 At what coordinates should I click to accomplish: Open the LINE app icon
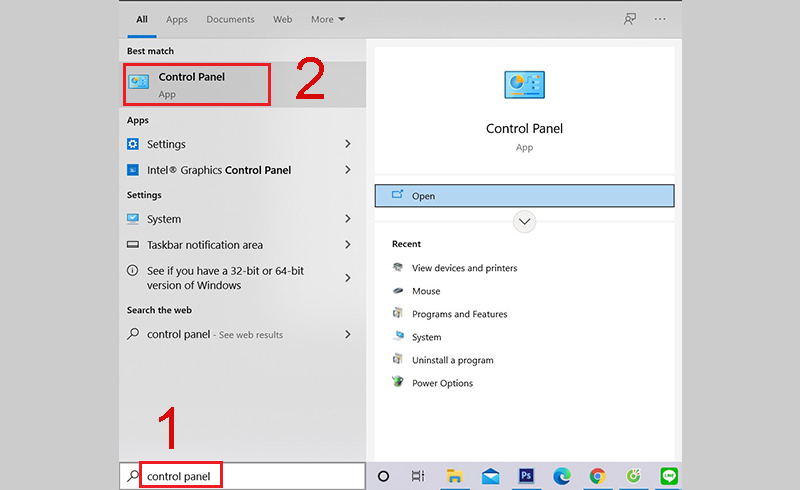(x=669, y=476)
